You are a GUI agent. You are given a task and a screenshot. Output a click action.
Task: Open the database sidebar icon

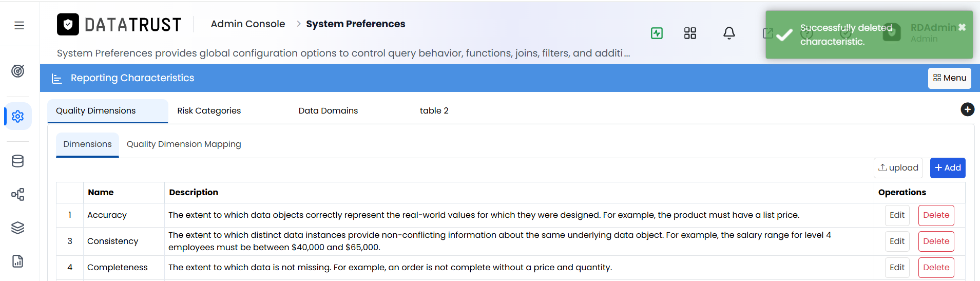18,161
